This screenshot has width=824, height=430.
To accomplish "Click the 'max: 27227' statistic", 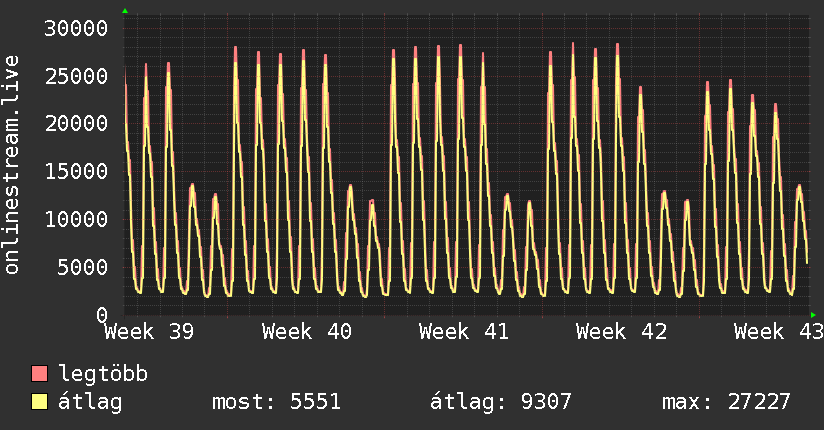I will click(x=726, y=402).
